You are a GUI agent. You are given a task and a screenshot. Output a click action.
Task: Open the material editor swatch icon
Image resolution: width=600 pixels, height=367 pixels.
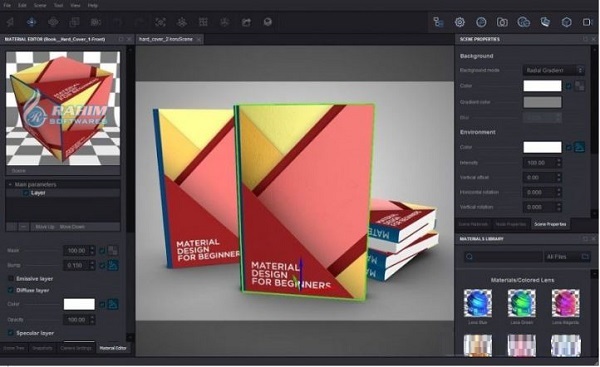tap(545, 22)
